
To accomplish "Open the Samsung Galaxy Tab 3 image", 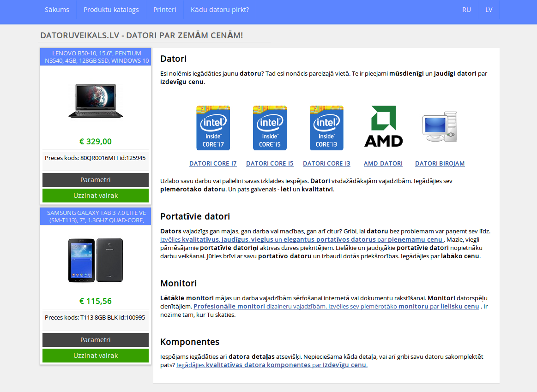I will point(96,260).
